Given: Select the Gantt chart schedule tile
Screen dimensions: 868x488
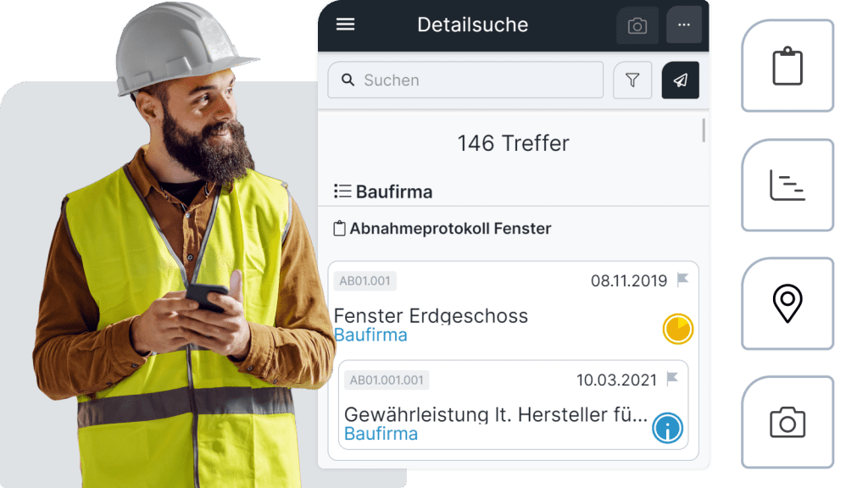Looking at the screenshot, I should point(787,185).
